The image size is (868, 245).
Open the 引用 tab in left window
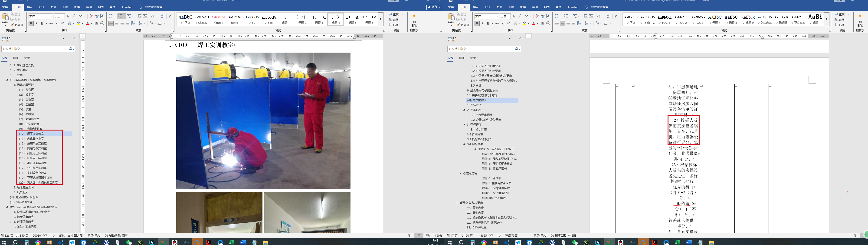65,7
